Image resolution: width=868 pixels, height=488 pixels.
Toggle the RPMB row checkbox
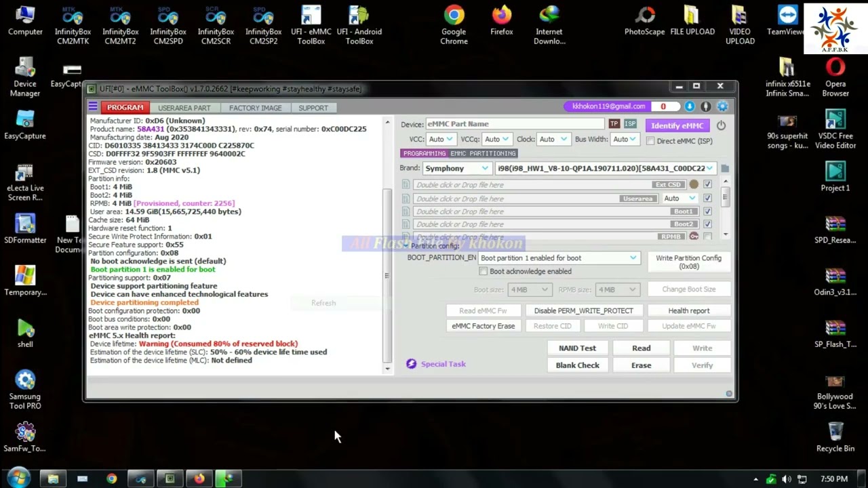707,236
